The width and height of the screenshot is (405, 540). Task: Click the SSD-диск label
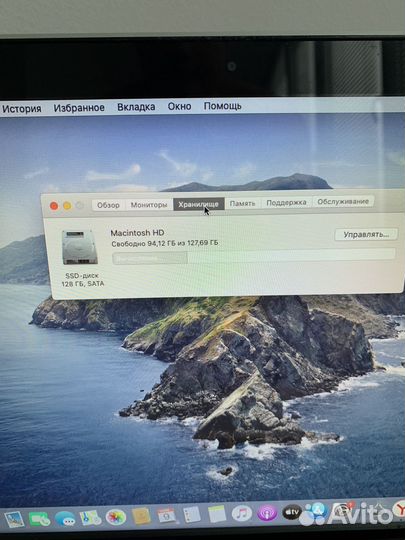coord(82,276)
